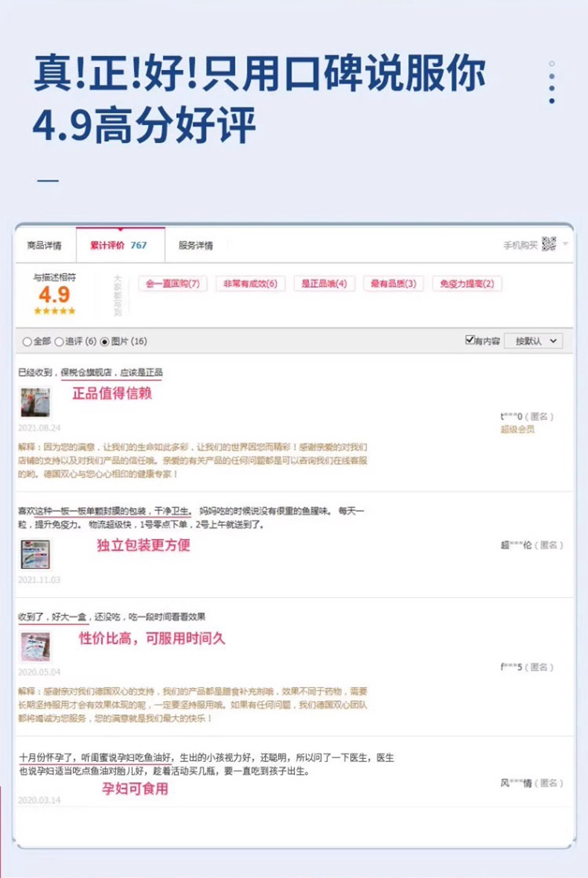Click reviewer name 风***情 (匿名)
The height and width of the screenshot is (878, 588).
click(531, 783)
